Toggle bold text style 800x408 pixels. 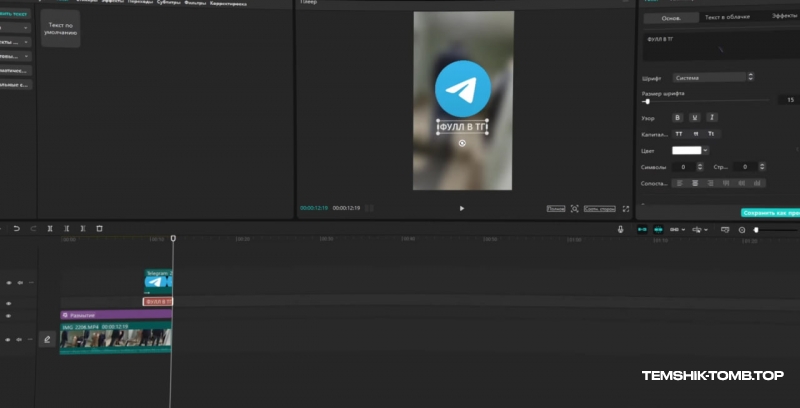pyautogui.click(x=678, y=118)
